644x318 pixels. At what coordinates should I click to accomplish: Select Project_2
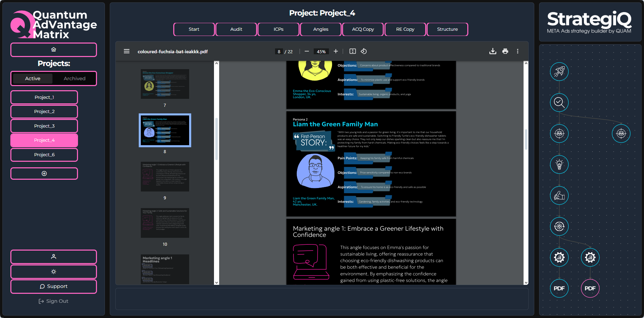(x=44, y=112)
